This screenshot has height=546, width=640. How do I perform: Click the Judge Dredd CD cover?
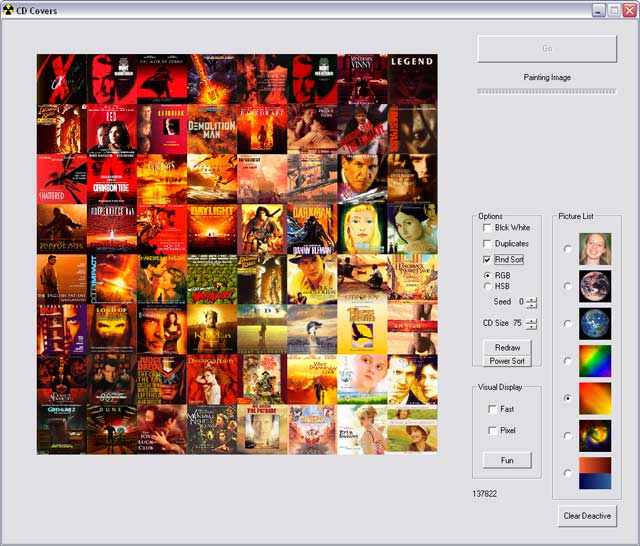pyautogui.click(x=162, y=379)
